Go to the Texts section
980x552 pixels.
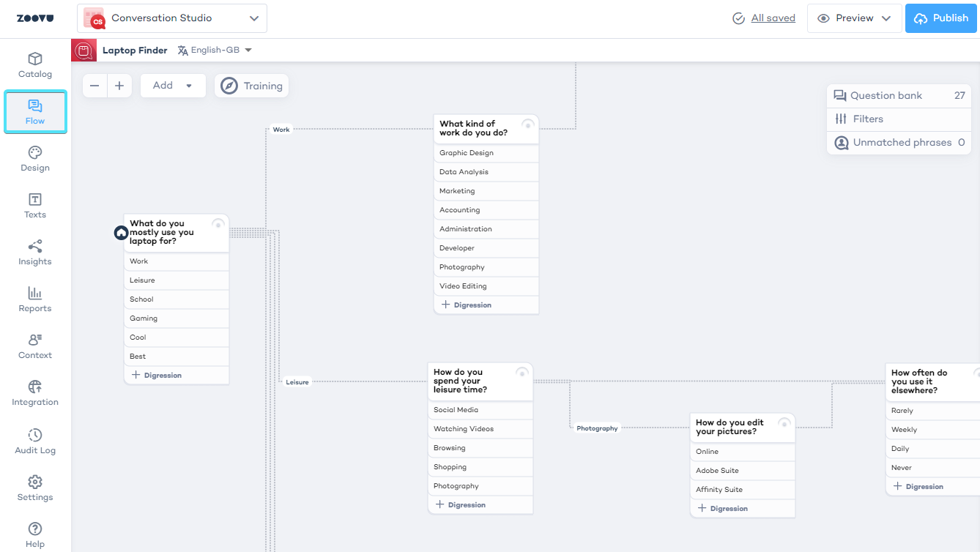coord(35,206)
